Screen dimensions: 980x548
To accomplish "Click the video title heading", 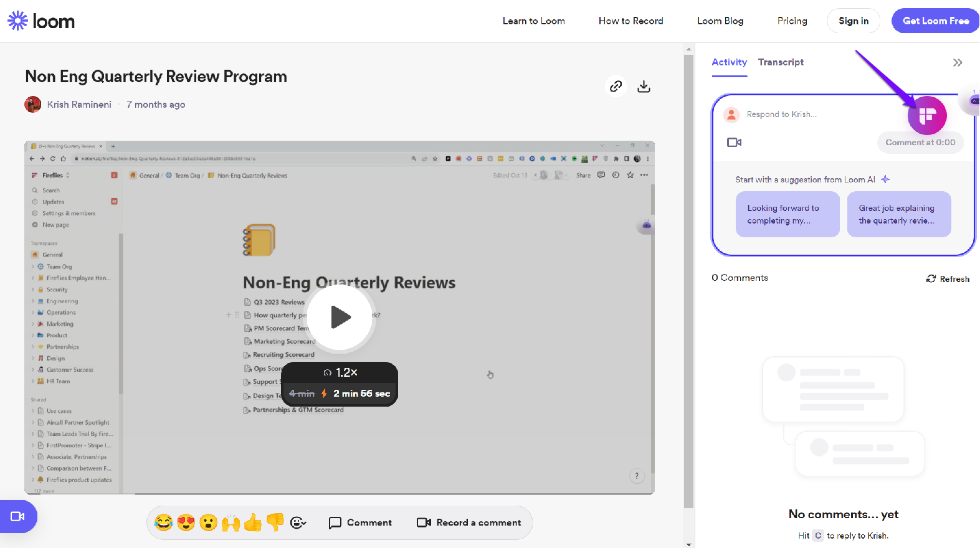I will [156, 77].
